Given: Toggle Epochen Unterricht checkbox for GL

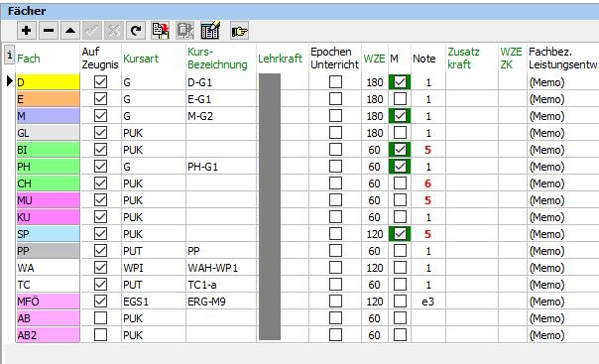Looking at the screenshot, I should pyautogui.click(x=335, y=133).
